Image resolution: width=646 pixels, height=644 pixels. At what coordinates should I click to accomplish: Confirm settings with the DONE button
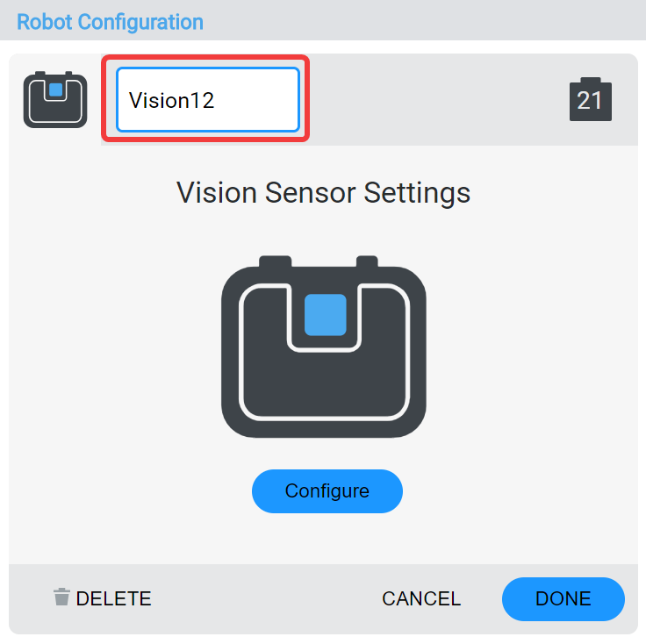pyautogui.click(x=563, y=598)
